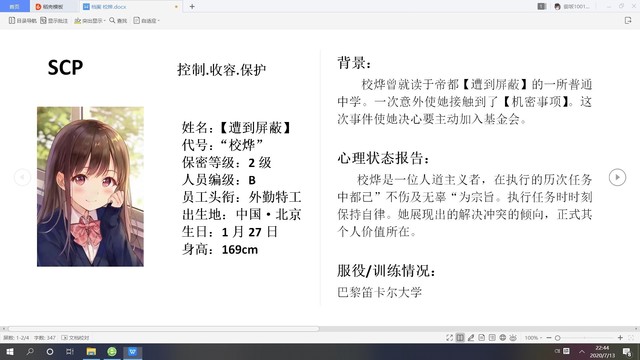
Task: Enter full screen view in status bar
Action: tap(449, 338)
